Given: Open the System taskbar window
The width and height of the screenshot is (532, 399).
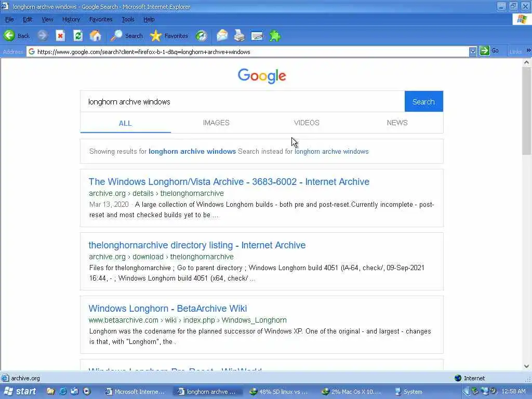Looking at the screenshot, I should click(409, 392).
